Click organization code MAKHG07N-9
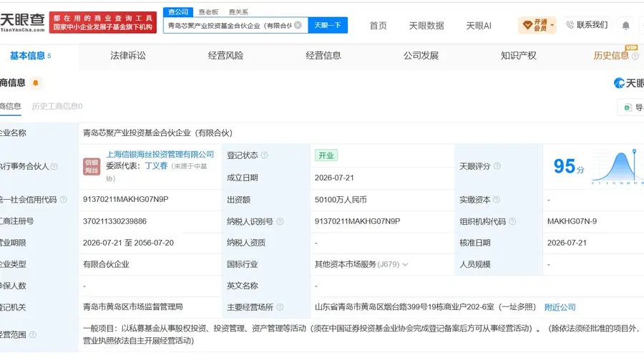 point(572,221)
